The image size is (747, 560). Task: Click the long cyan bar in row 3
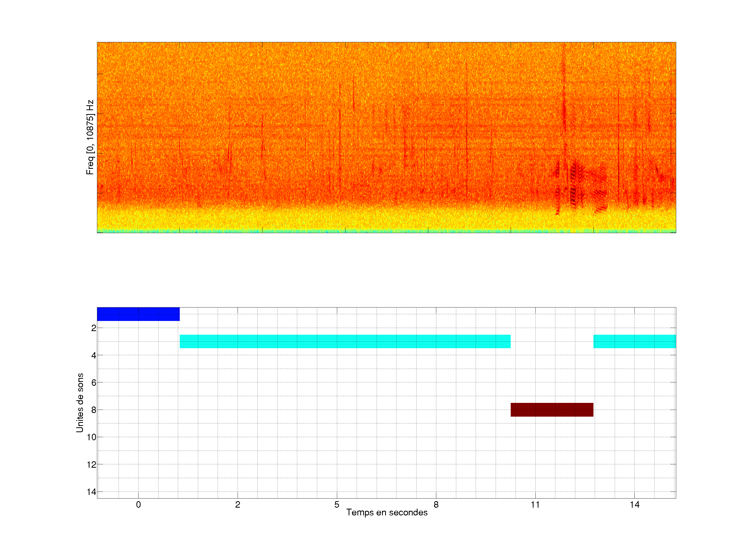coord(345,341)
